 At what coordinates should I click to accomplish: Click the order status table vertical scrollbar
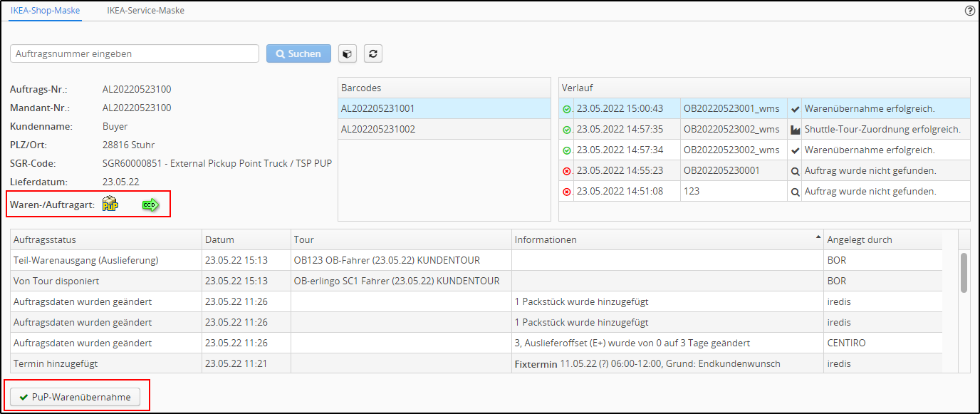click(964, 271)
